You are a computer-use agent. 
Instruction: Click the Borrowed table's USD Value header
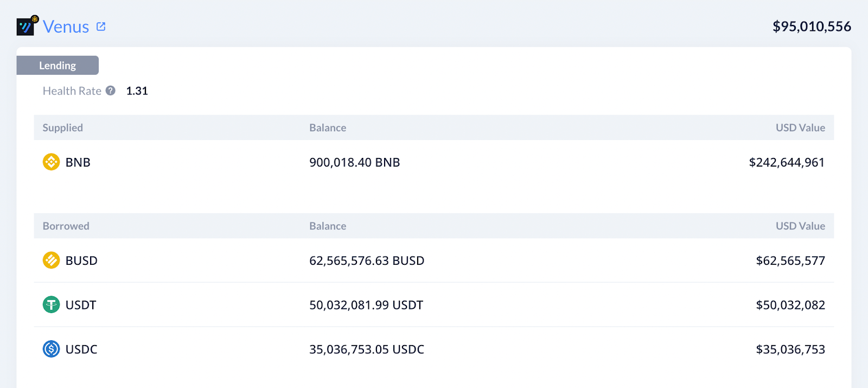coord(800,226)
